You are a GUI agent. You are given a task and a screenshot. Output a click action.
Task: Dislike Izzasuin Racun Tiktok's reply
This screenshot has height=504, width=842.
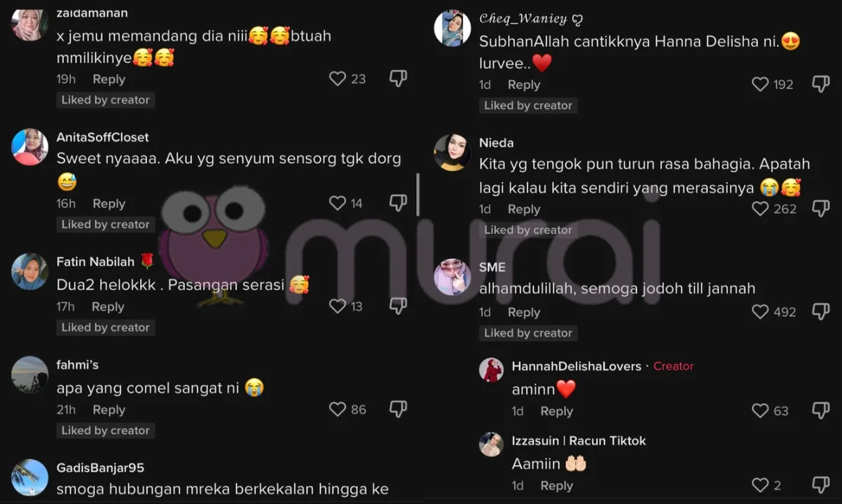tap(820, 484)
